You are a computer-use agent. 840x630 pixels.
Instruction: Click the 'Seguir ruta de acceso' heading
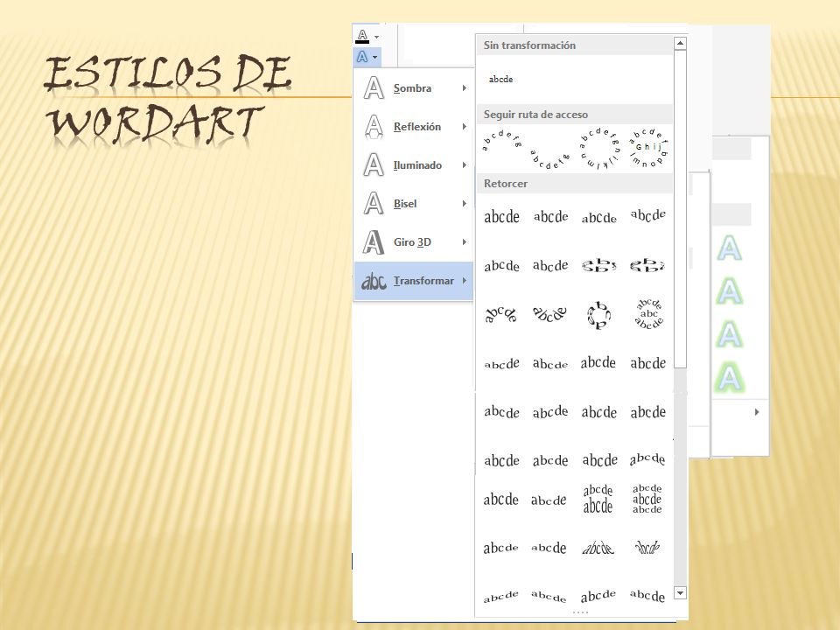pyautogui.click(x=535, y=114)
